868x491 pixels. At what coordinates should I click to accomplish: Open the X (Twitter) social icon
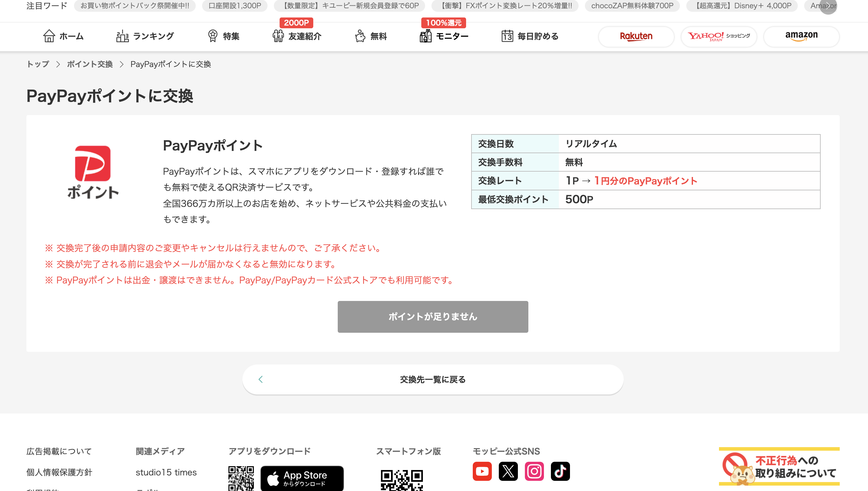508,471
